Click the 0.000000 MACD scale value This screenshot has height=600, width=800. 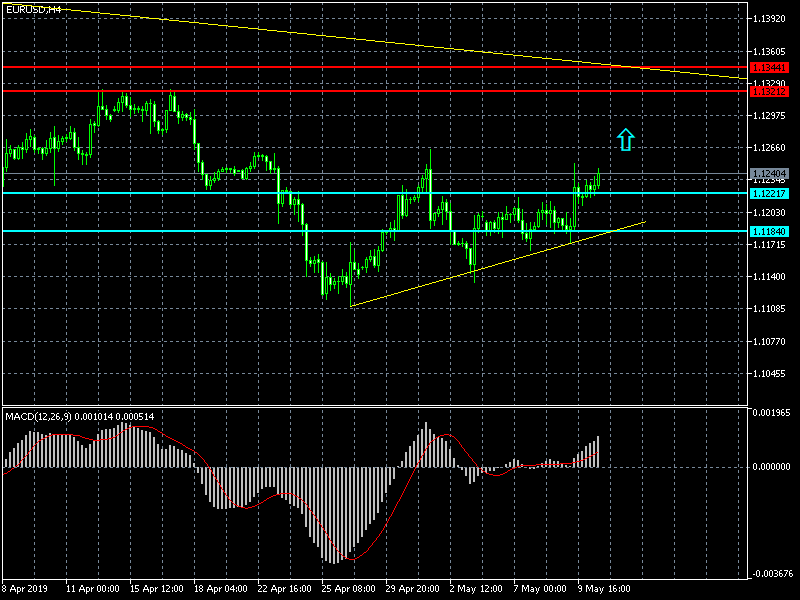pos(771,466)
